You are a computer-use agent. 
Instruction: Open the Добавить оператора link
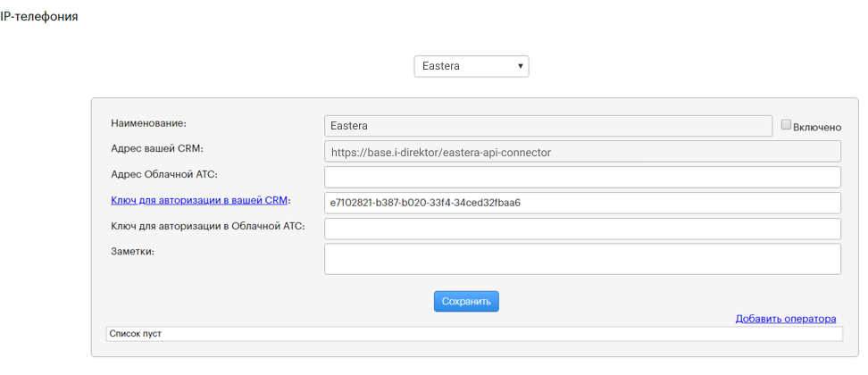tap(785, 319)
